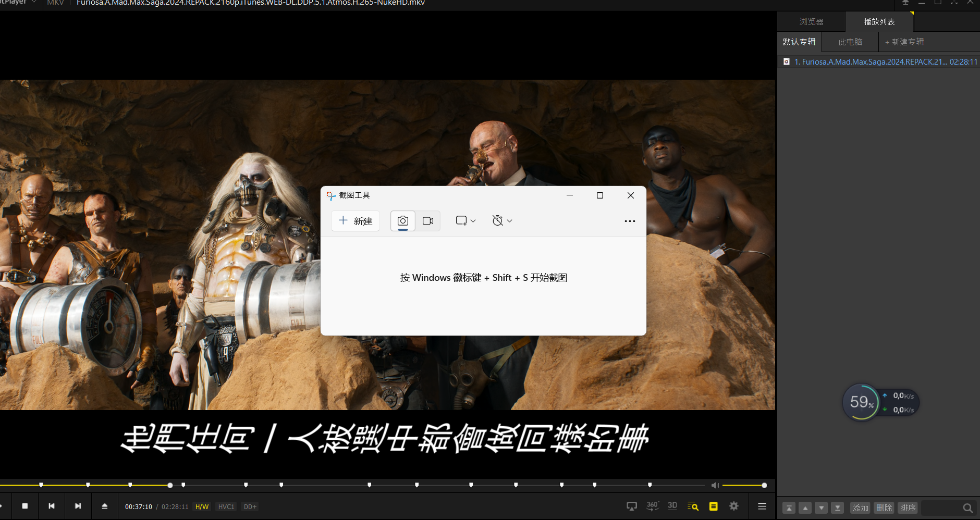980x520 pixels.
Task: Click the HVC1 video codec badge
Action: [x=226, y=506]
